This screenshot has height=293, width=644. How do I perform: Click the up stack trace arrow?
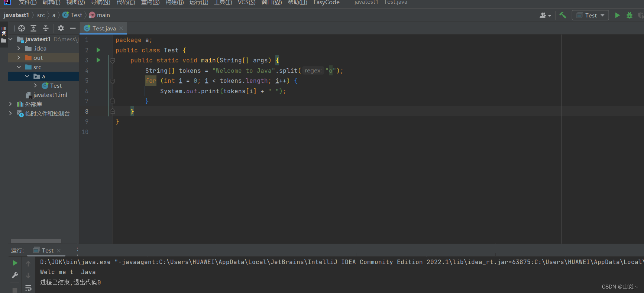(x=28, y=263)
